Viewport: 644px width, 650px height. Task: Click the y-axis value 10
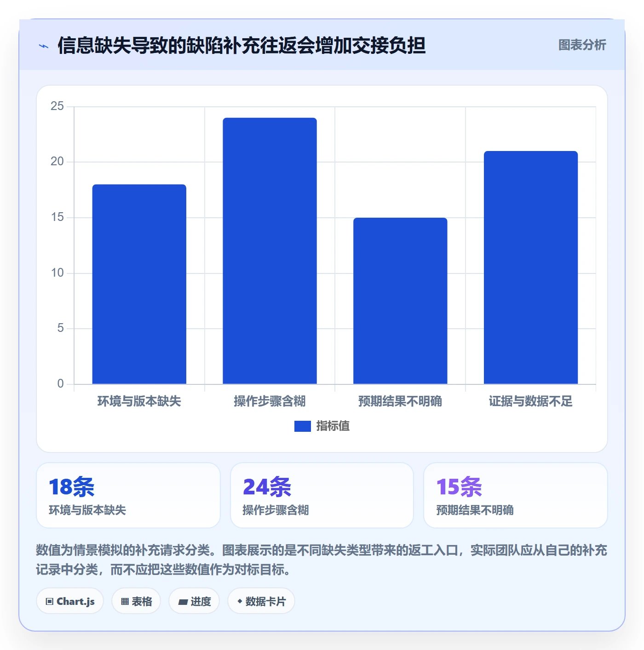coord(57,273)
